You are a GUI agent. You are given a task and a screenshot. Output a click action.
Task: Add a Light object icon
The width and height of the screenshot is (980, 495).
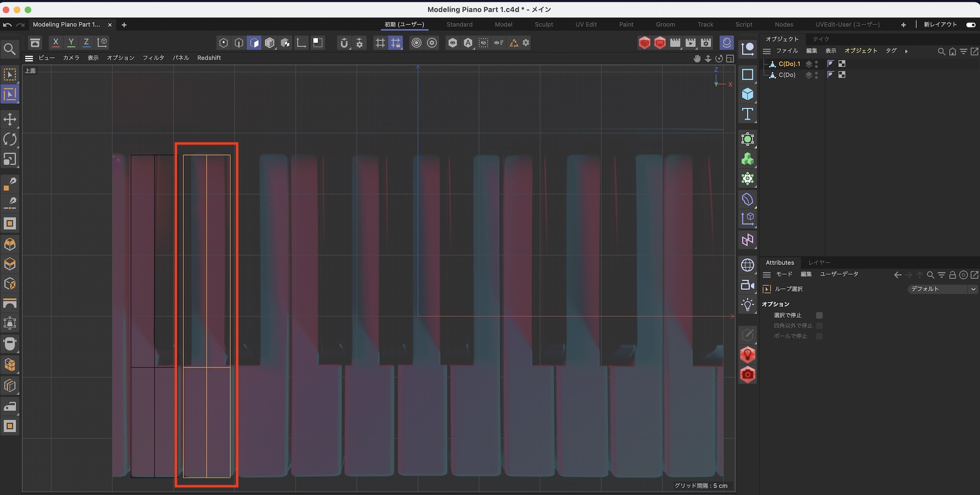coord(747,305)
